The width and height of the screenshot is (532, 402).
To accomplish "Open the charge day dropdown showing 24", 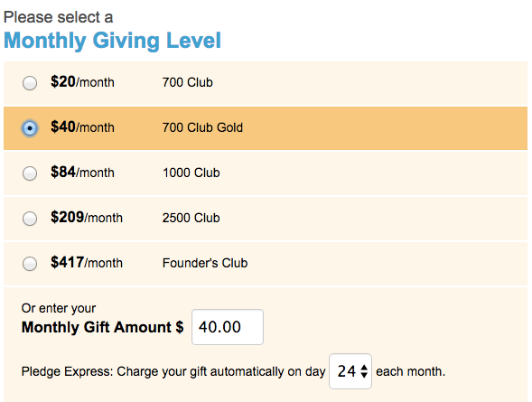I will (350, 371).
